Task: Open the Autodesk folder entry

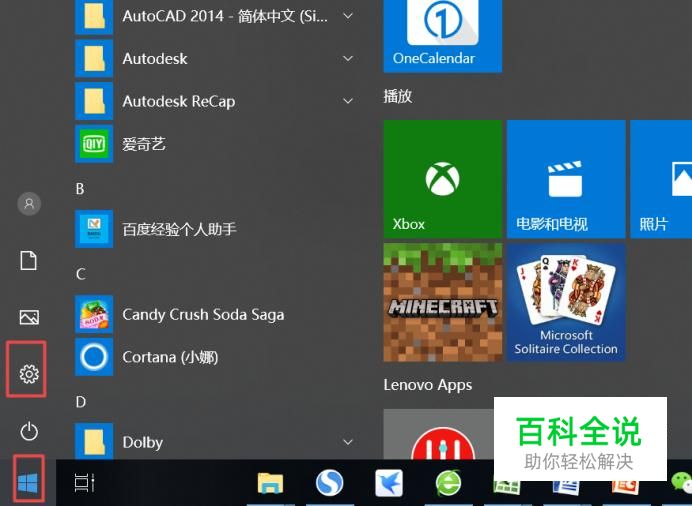Action: [216, 59]
